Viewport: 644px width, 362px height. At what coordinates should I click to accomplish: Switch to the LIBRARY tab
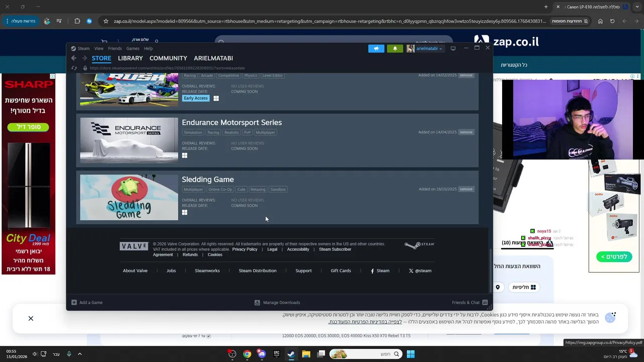(130, 58)
